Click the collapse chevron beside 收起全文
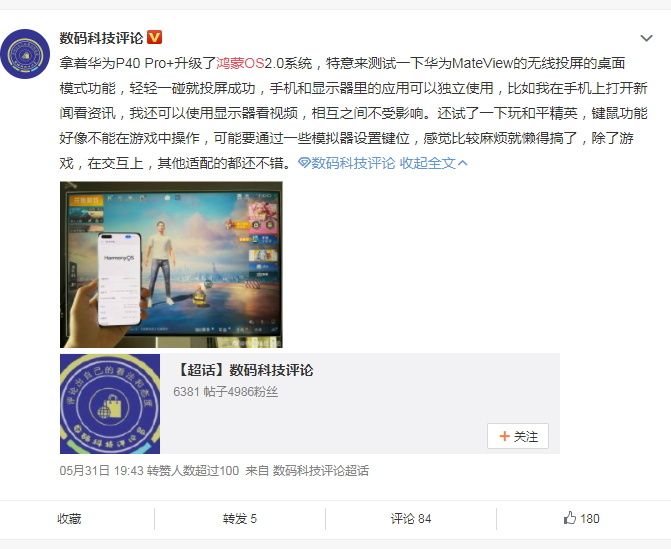Viewport: 671px width, 549px height. (x=463, y=163)
